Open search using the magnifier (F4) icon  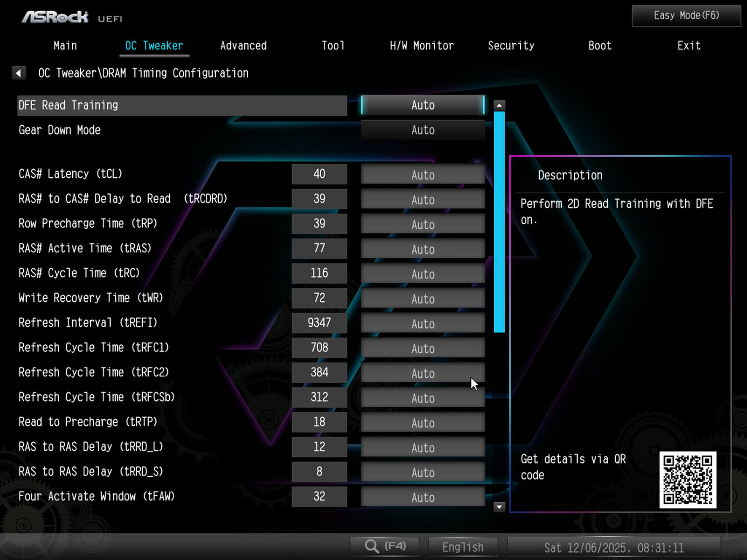384,546
